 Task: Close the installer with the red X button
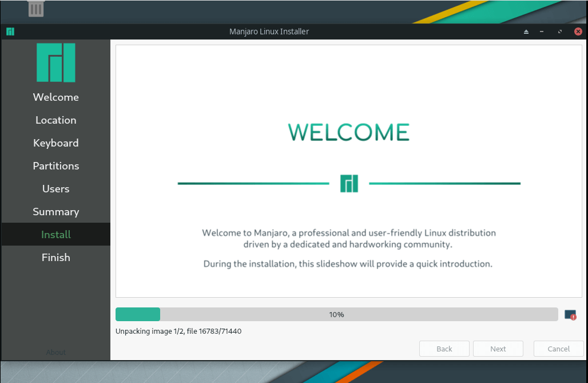(578, 31)
